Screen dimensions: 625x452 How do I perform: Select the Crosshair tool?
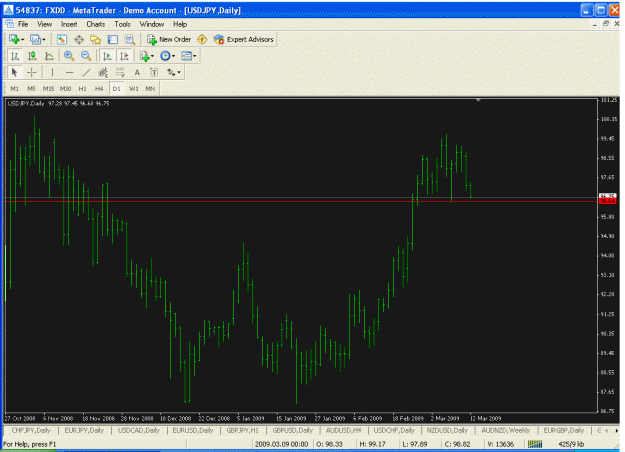31,73
